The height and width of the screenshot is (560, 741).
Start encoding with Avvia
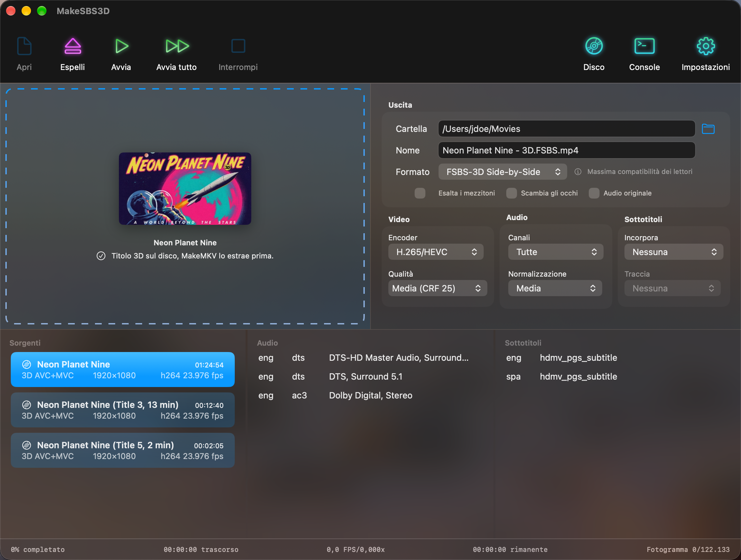[x=121, y=46]
